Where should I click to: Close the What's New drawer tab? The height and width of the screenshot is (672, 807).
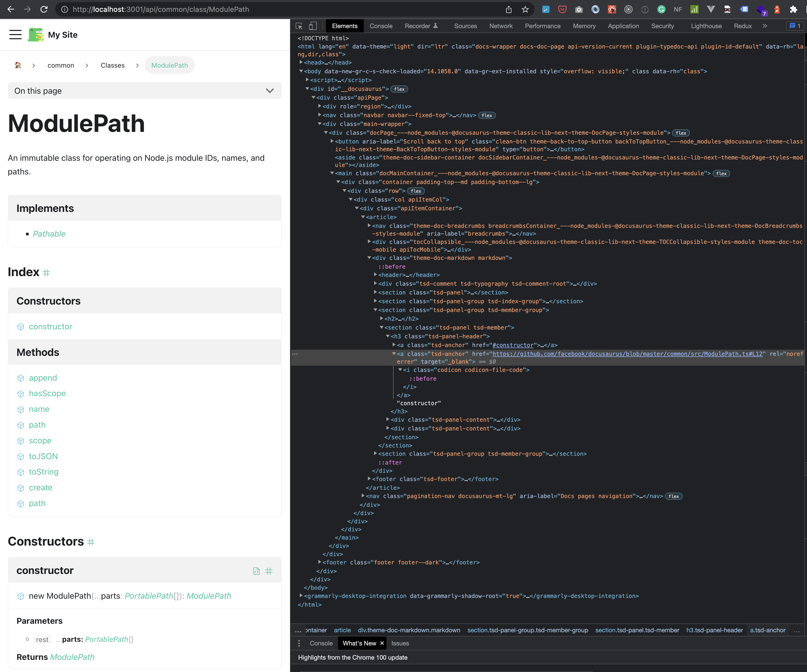[382, 643]
